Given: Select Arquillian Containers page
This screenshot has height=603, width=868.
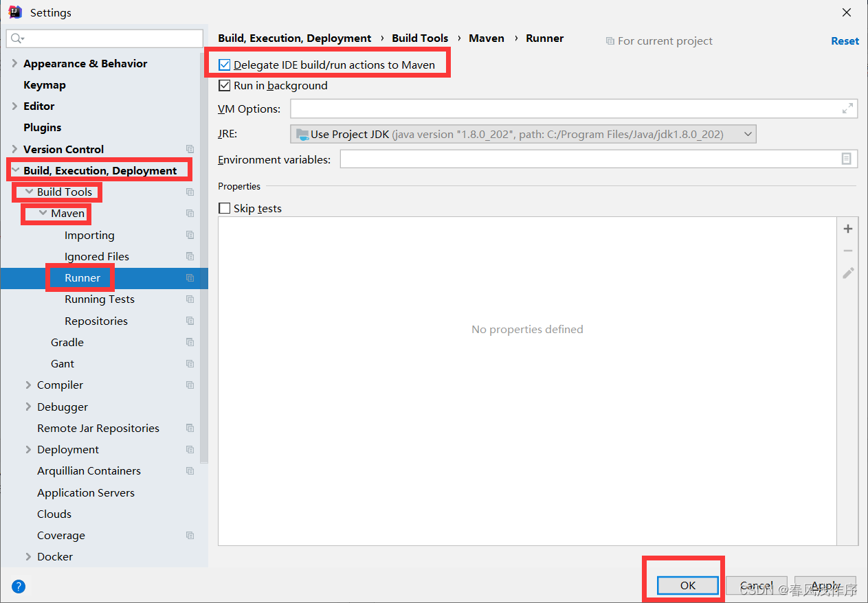Looking at the screenshot, I should click(89, 471).
